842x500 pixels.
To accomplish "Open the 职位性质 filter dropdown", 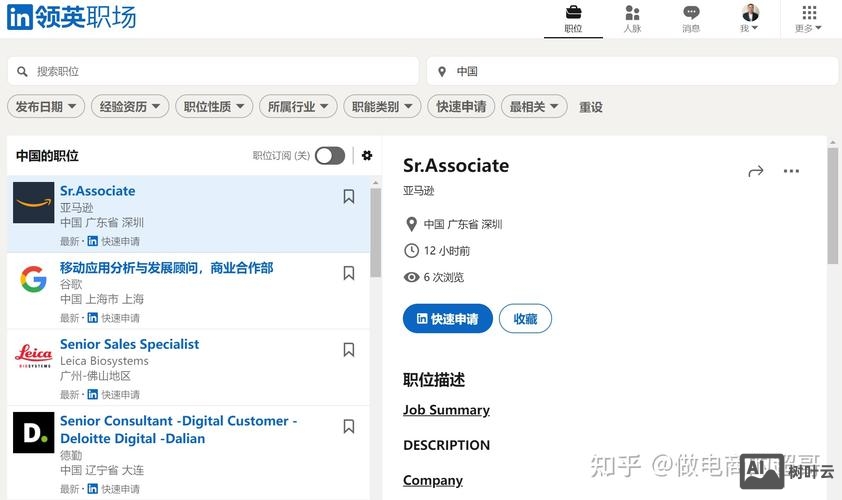I will pyautogui.click(x=214, y=106).
